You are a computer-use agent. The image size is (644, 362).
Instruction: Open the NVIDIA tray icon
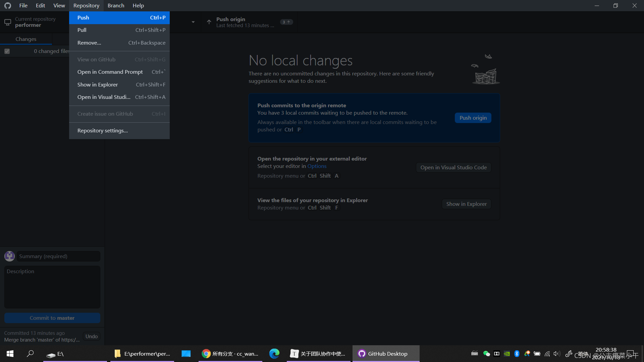click(x=507, y=353)
